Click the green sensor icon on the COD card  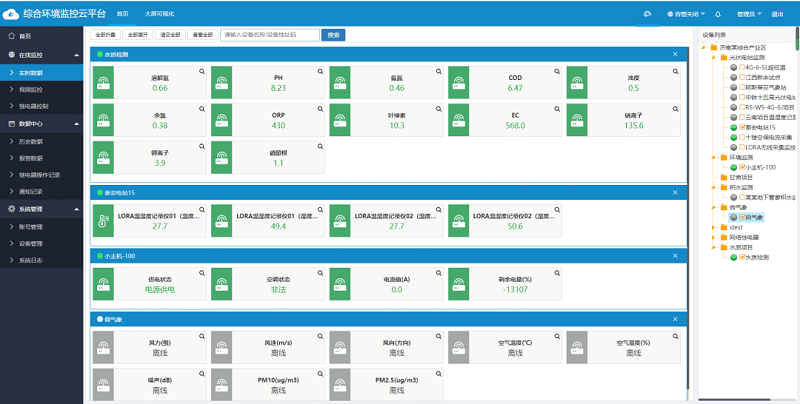pos(458,82)
